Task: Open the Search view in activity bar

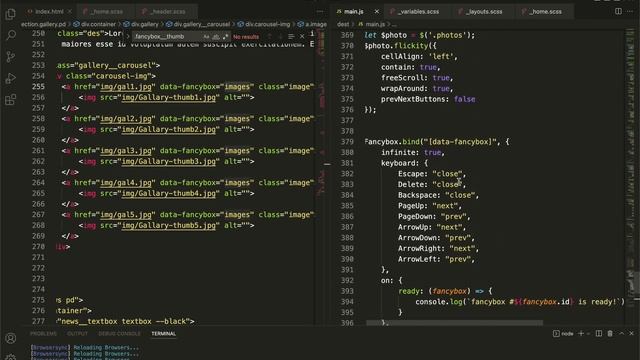Action: point(11,35)
